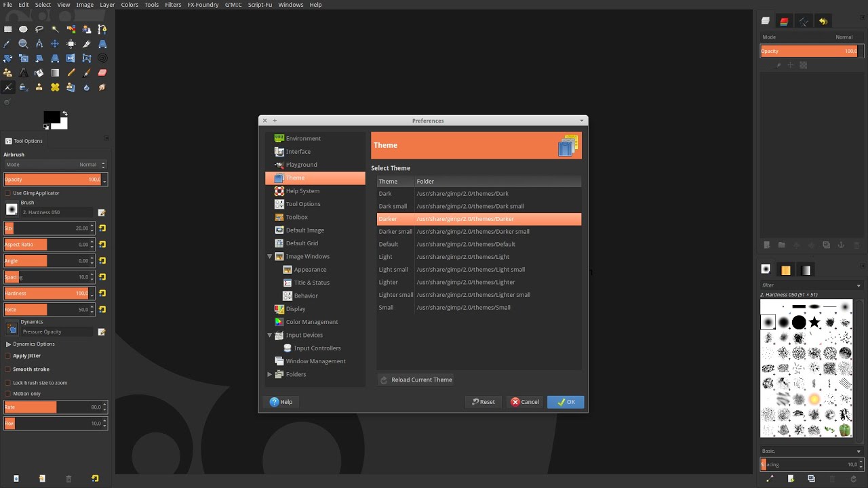This screenshot has width=868, height=488.
Task: Select the Eraser tool
Action: pyautogui.click(x=102, y=73)
